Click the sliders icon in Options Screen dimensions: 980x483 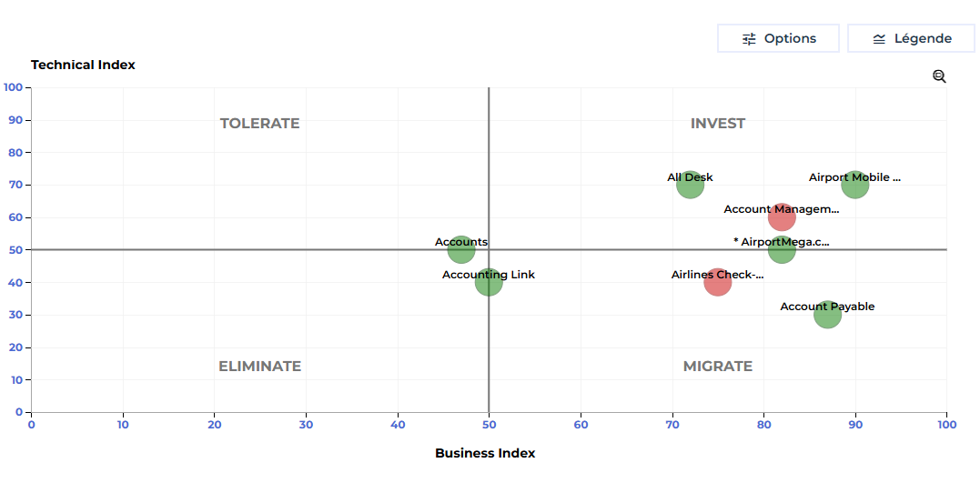point(749,38)
